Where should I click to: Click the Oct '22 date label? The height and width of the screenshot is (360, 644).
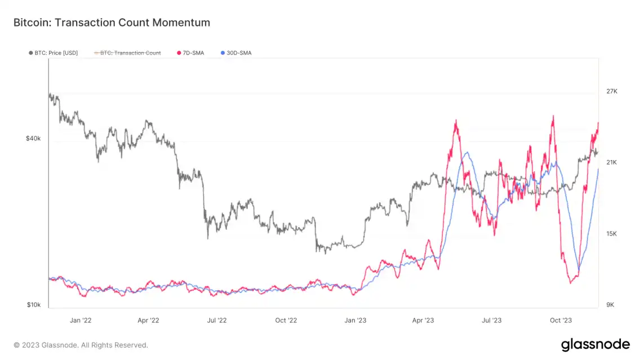coord(286,321)
